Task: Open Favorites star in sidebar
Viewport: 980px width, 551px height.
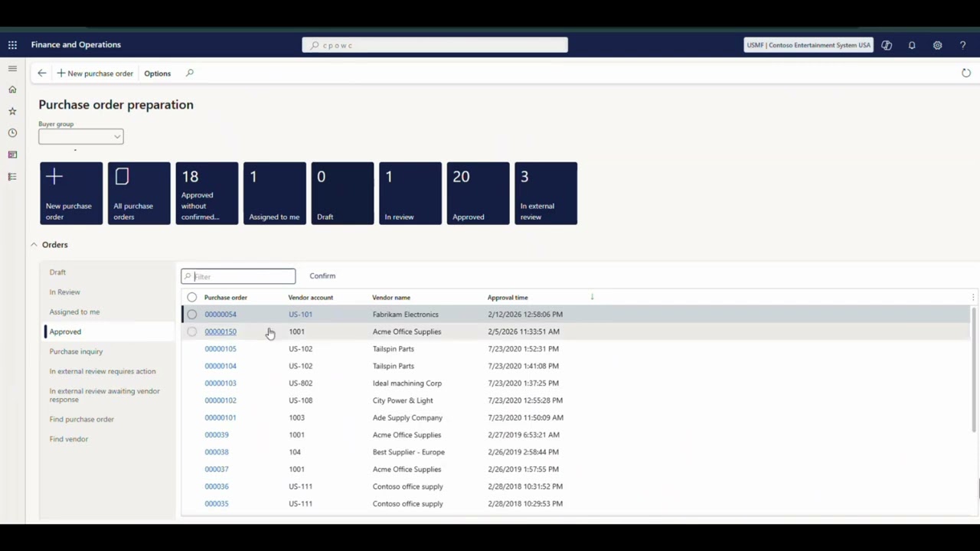Action: (x=12, y=111)
